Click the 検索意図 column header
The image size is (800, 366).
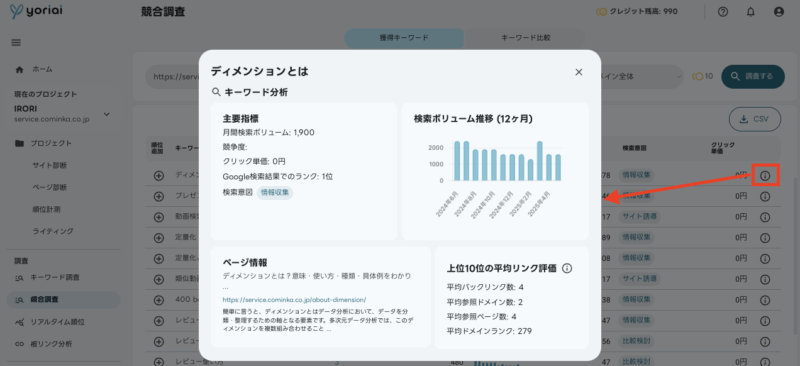click(635, 148)
